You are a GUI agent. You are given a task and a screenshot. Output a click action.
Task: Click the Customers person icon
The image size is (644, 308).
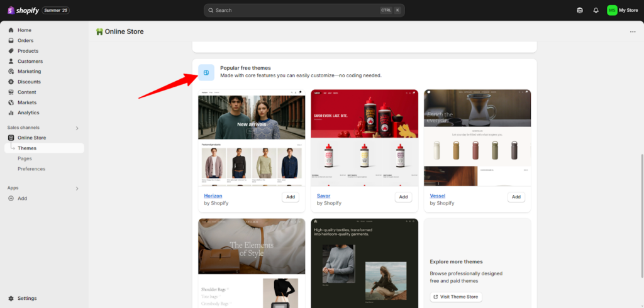tap(11, 62)
